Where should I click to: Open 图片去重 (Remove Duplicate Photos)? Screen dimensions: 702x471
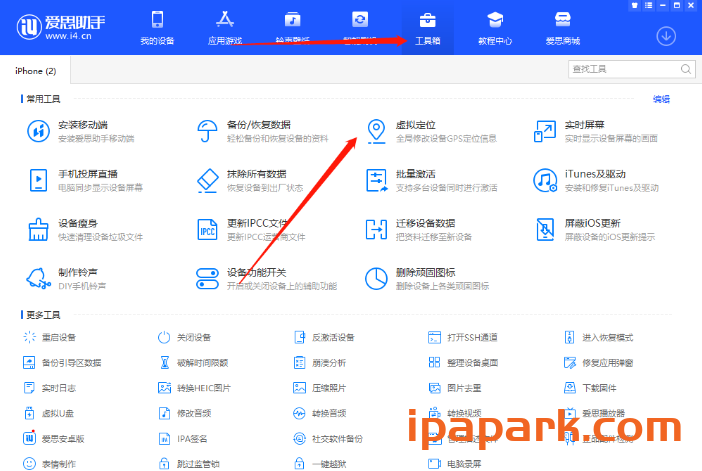(x=455, y=388)
